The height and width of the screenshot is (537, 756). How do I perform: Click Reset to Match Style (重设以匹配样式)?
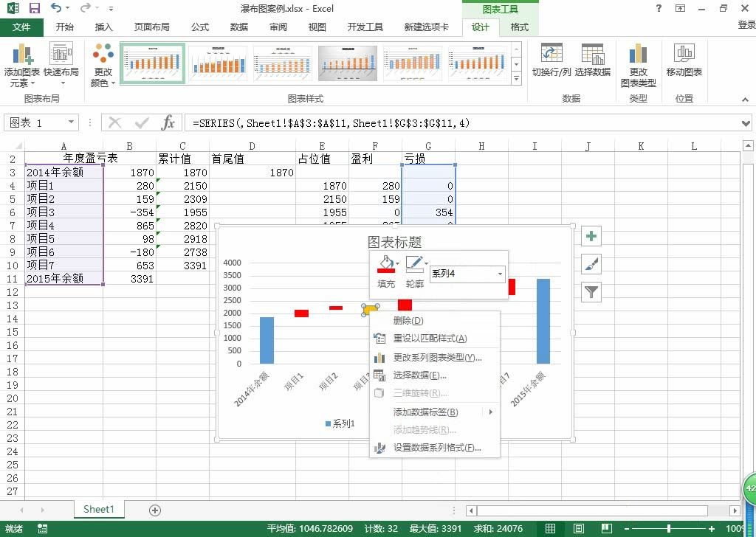coord(435,339)
